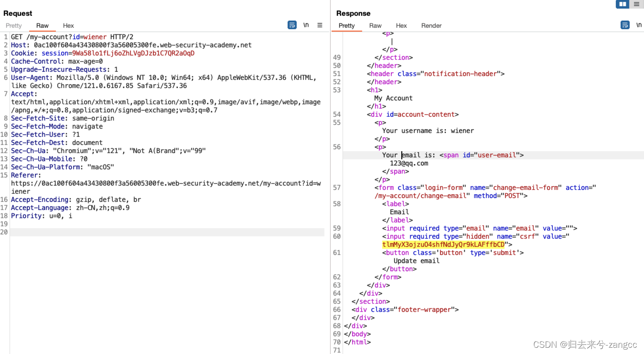Switch Request view to Pretty tab
The width and height of the screenshot is (644, 354).
pyautogui.click(x=14, y=25)
